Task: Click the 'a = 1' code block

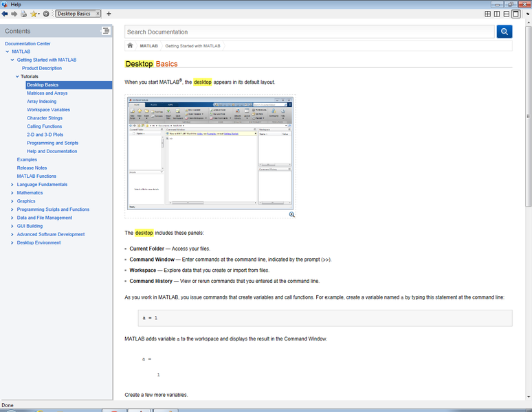Action: click(x=325, y=318)
